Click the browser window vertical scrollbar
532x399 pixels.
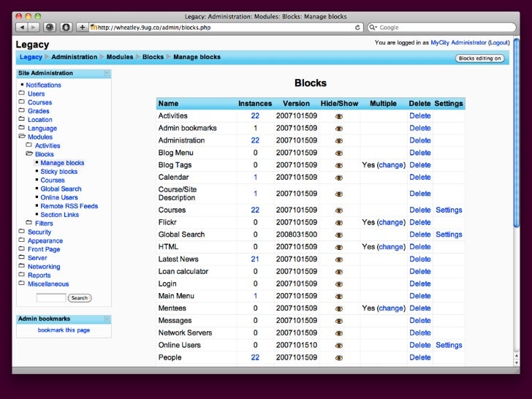[517, 146]
